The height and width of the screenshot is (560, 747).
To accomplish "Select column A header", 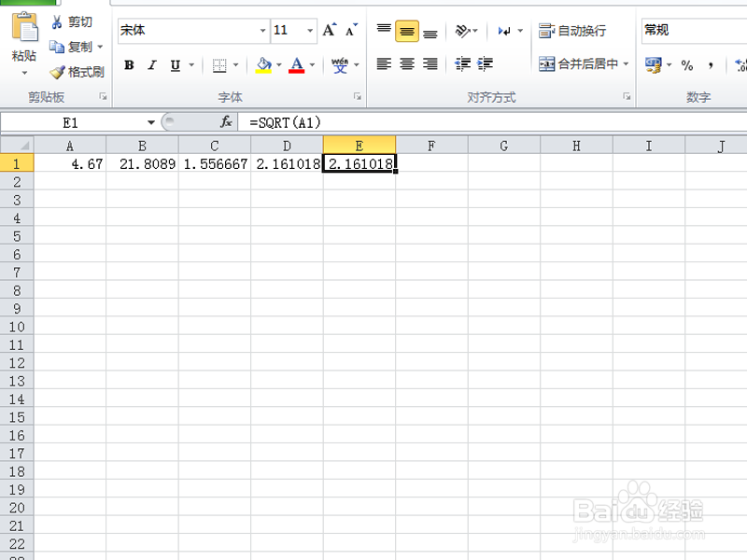I will 70,146.
